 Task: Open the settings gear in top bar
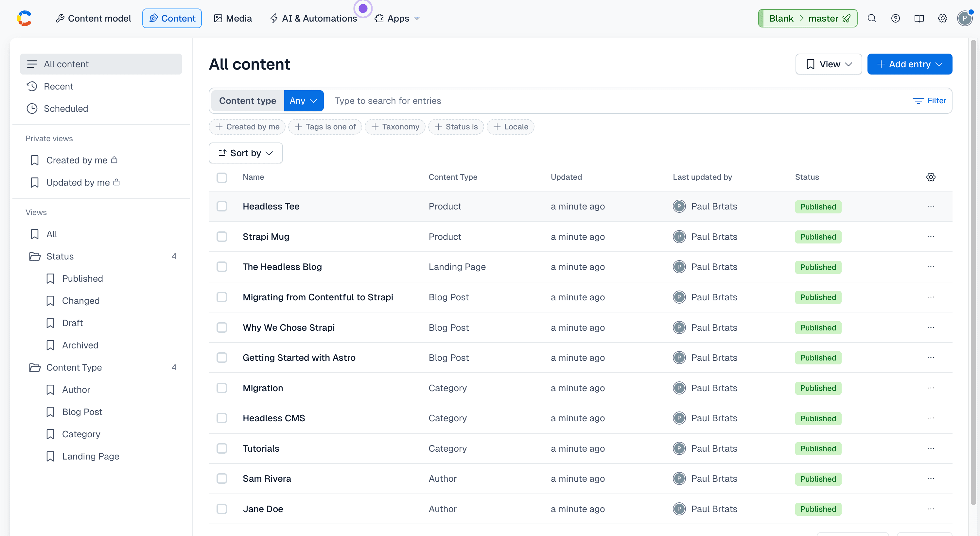click(943, 18)
